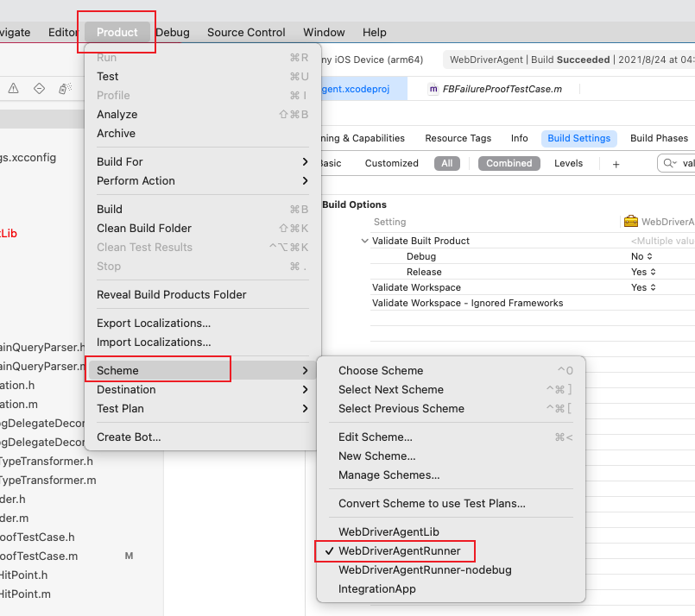The width and height of the screenshot is (695, 616).
Task: Switch to the Build Phases tab
Action: (659, 138)
